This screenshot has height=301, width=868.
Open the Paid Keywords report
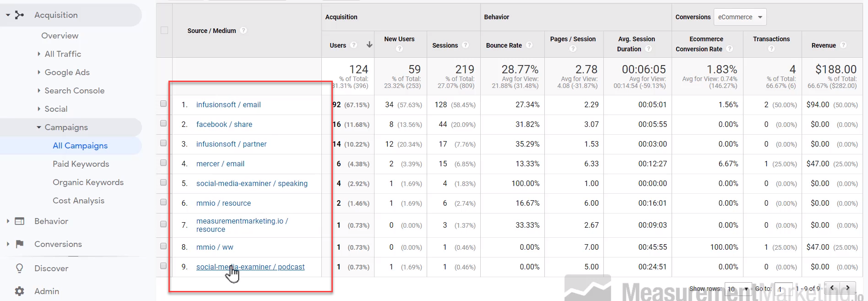81,164
